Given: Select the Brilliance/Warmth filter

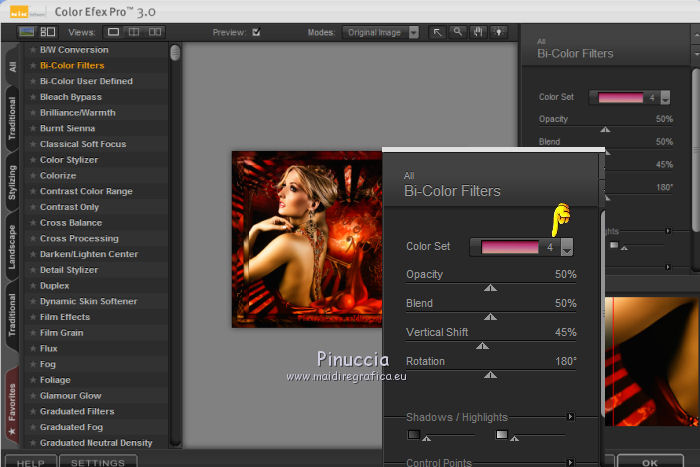Looking at the screenshot, I should click(78, 113).
